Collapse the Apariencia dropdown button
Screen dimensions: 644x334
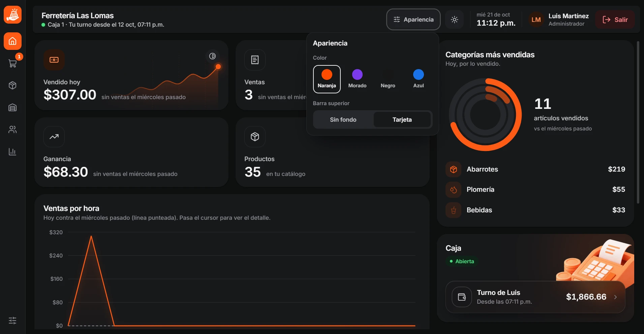pyautogui.click(x=413, y=20)
